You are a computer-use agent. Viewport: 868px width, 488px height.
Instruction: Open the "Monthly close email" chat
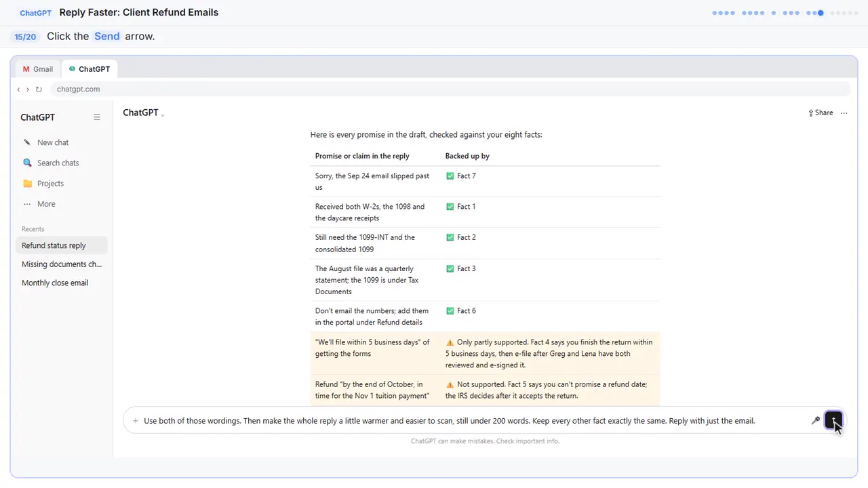(x=61, y=283)
